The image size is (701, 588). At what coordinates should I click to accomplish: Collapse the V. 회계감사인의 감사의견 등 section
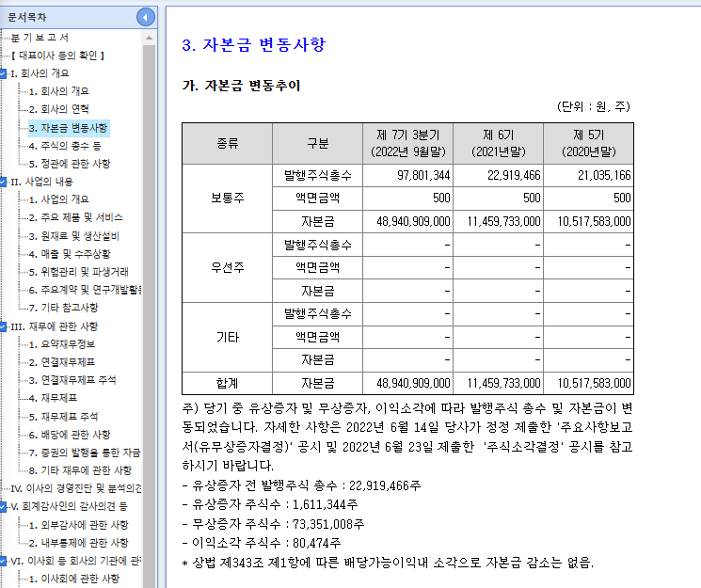tap(3, 506)
